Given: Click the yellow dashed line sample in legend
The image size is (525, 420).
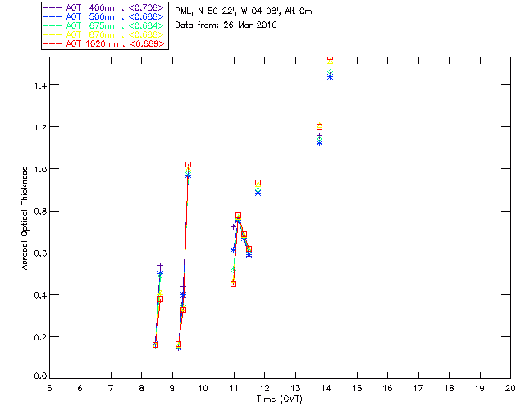Looking at the screenshot, I should 52,34.
